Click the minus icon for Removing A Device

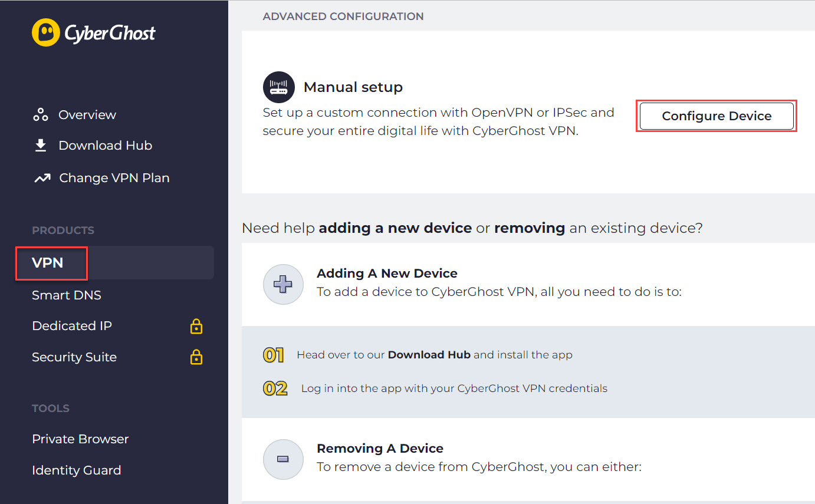pyautogui.click(x=283, y=459)
